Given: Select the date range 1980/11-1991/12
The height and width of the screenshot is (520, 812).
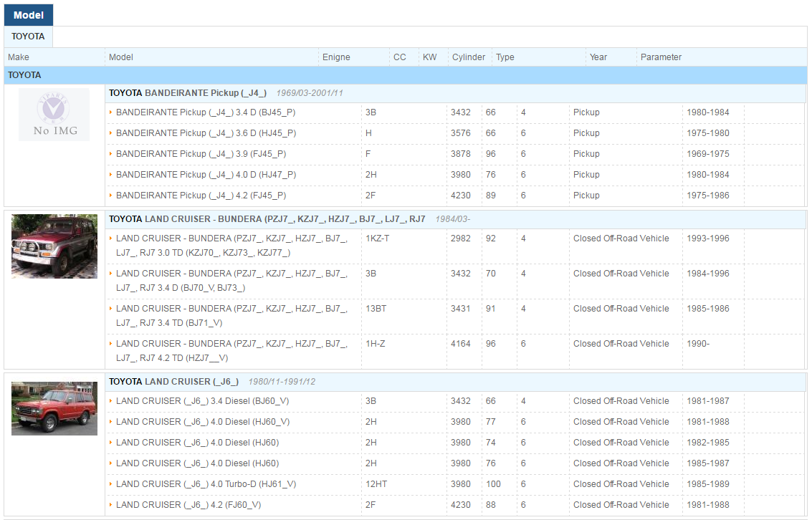Looking at the screenshot, I should [x=282, y=382].
